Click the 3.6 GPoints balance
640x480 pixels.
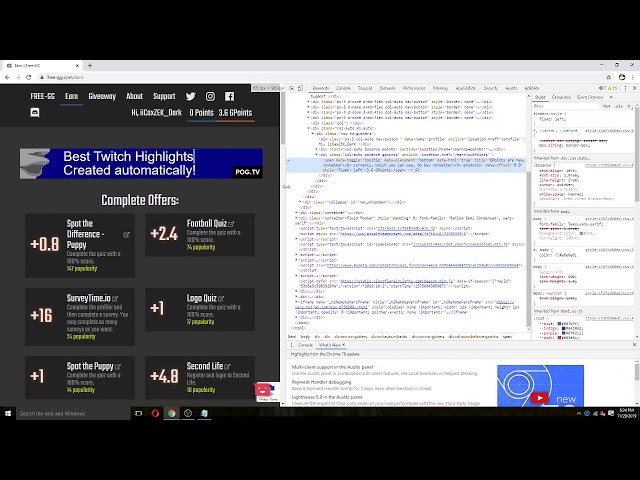tap(235, 113)
